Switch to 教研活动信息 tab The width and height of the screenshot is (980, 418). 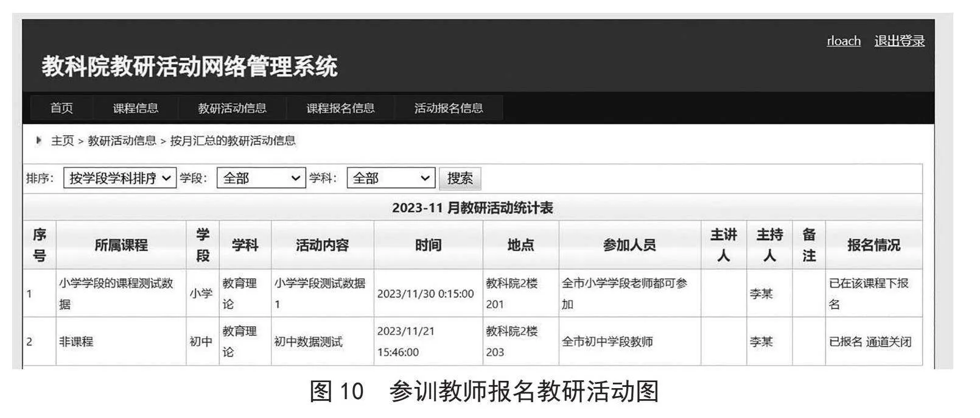click(x=232, y=108)
